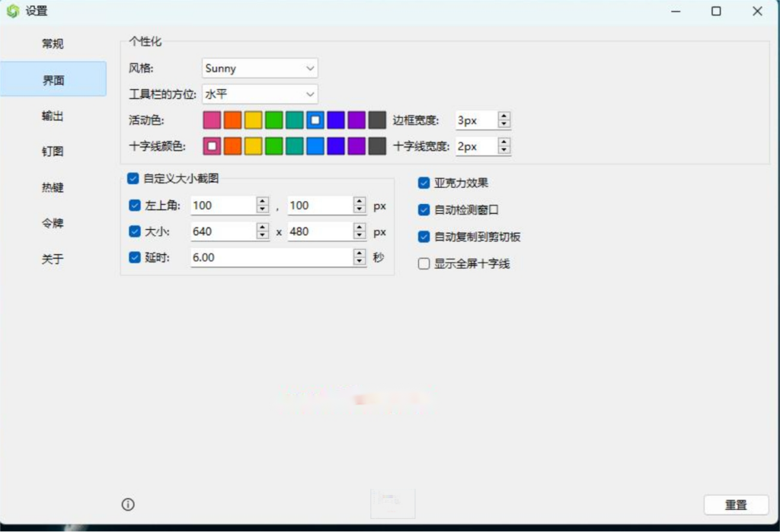Image resolution: width=780 pixels, height=532 pixels.
Task: Expand the toolbar orientation dropdown
Action: [x=260, y=94]
